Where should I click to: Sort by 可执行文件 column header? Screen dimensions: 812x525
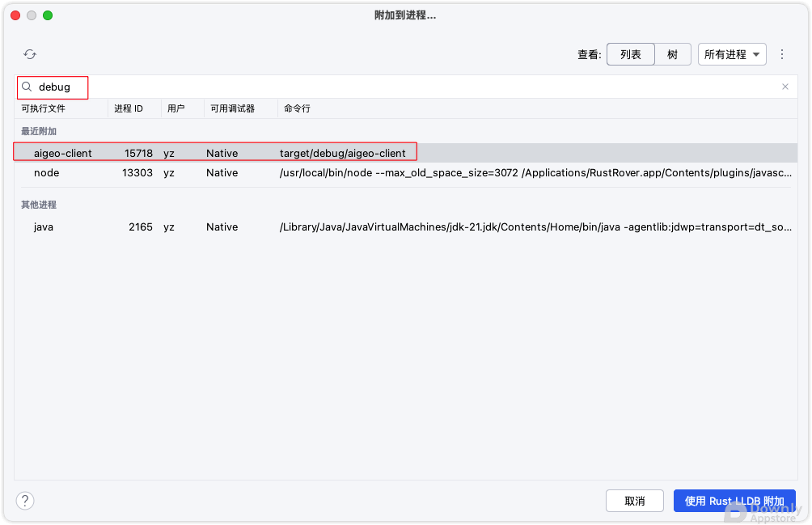44,108
